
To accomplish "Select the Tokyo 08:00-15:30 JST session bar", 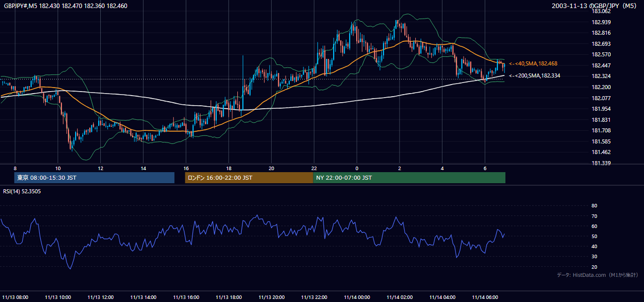I will [x=94, y=178].
